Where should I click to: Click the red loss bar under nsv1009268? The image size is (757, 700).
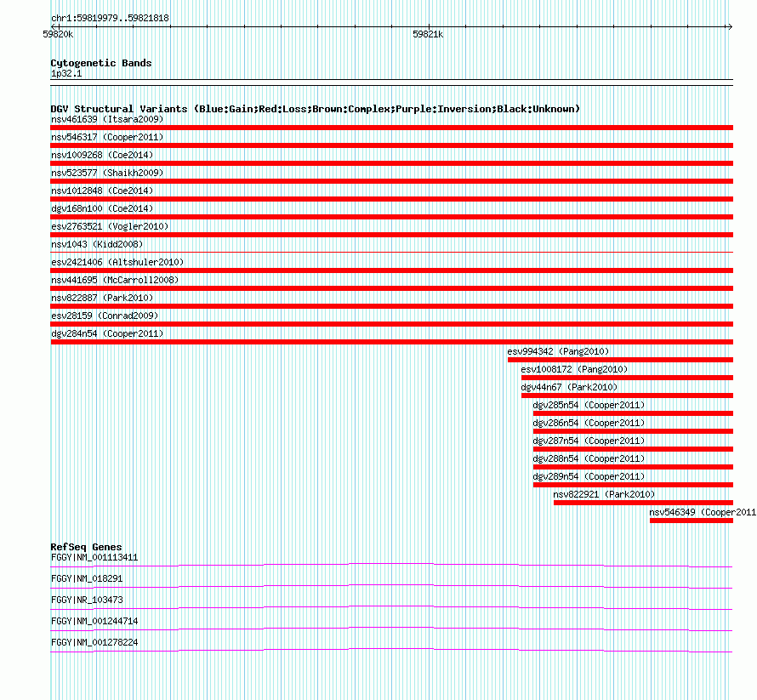[x=391, y=163]
